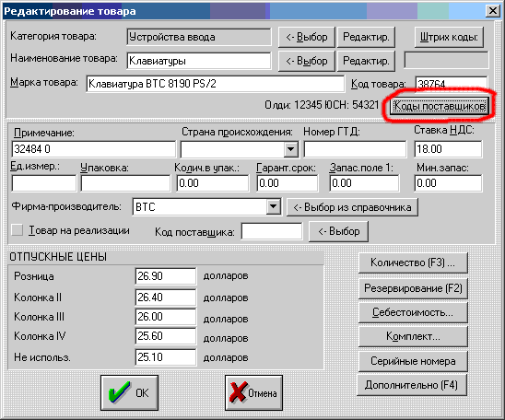Click the Марка товара input field
This screenshot has height=420, width=505.
(215, 84)
